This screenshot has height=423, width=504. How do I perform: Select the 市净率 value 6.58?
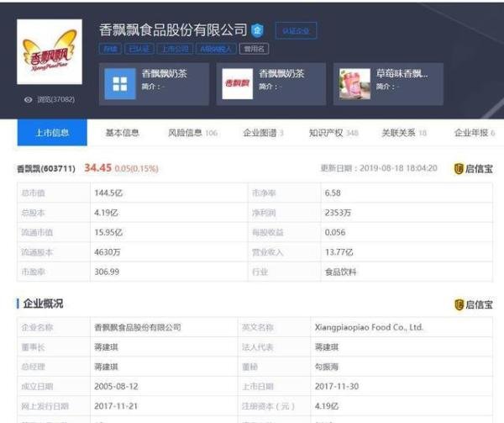coord(333,193)
